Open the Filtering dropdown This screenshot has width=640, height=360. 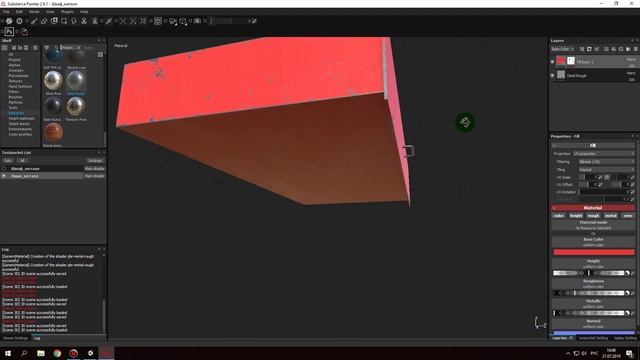(x=607, y=162)
